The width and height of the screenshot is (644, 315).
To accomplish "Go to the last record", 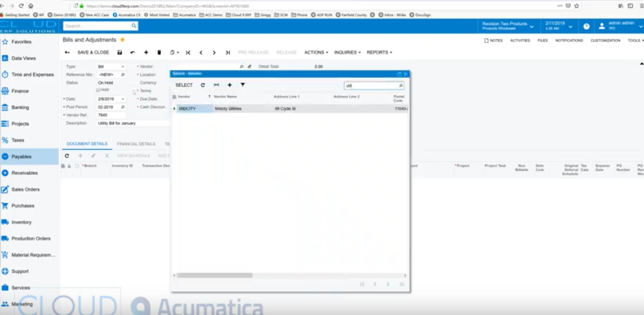I will click(228, 52).
